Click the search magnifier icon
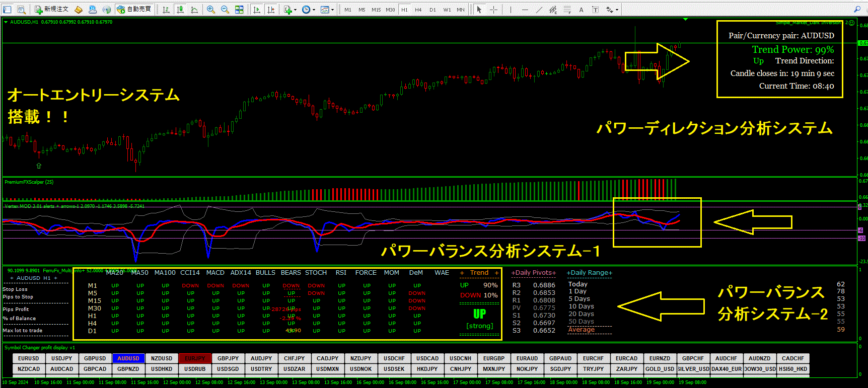Viewport: 868px width, 388px height. click(x=857, y=9)
